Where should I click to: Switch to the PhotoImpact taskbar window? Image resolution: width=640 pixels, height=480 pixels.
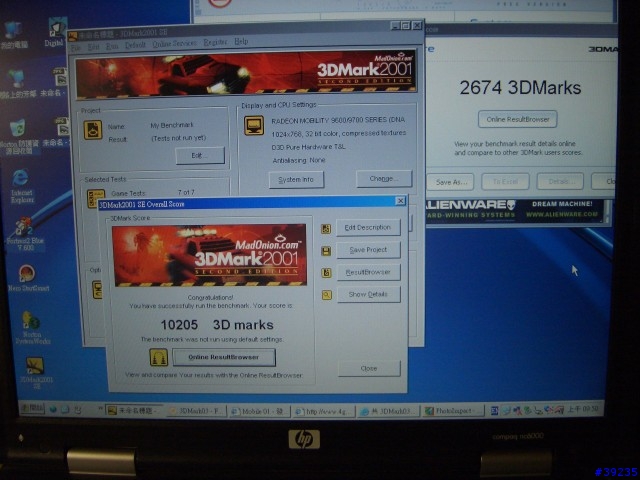click(x=452, y=411)
